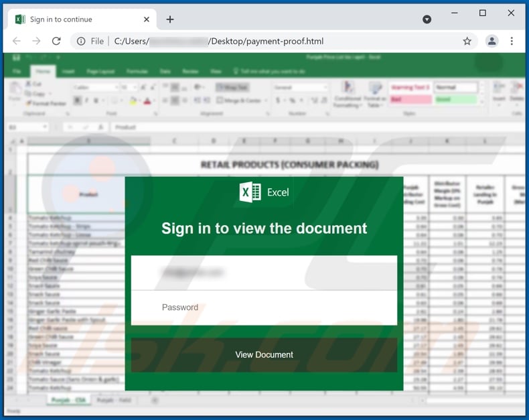Select the 'Sign in to continue' tab
This screenshot has width=529, height=420.
pyautogui.click(x=82, y=19)
